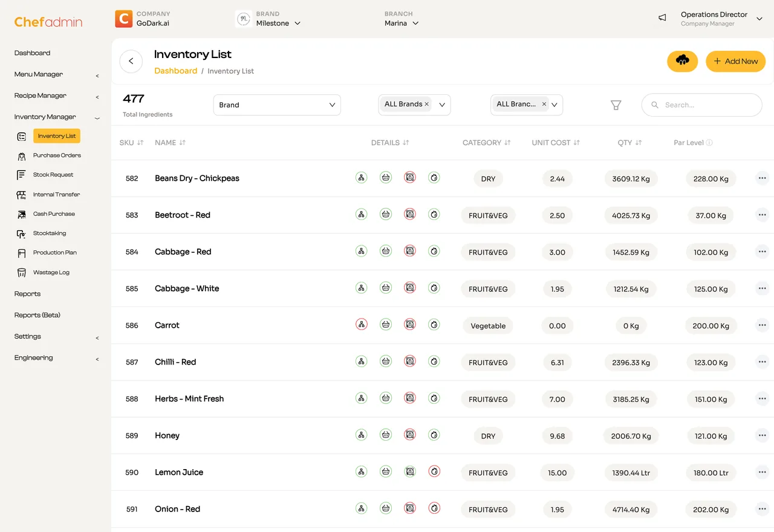Viewport: 774px width, 532px height.
Task: Open the Brand grouping dropdown
Action: tap(277, 105)
